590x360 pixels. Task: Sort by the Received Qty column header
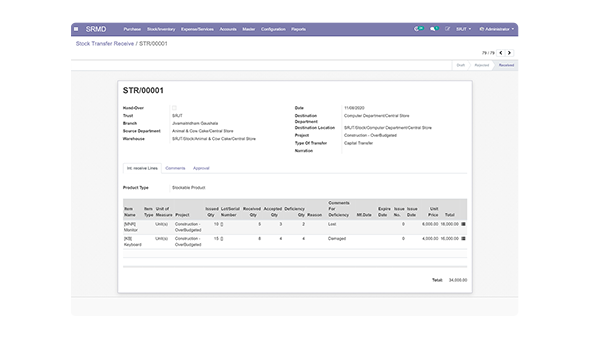coord(252,212)
